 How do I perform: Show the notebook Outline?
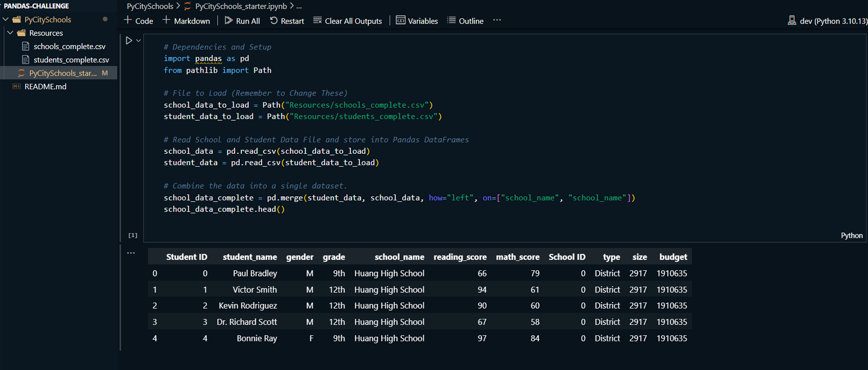(x=465, y=21)
